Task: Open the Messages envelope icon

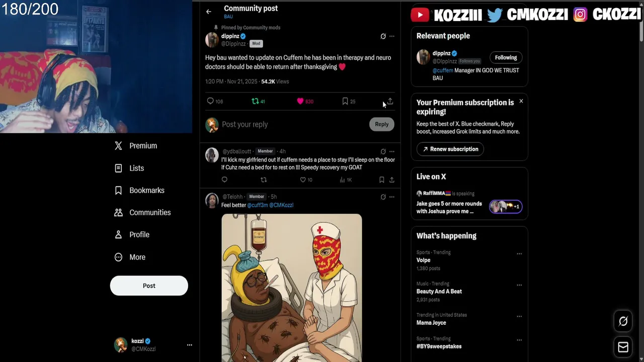Action: pos(623,347)
